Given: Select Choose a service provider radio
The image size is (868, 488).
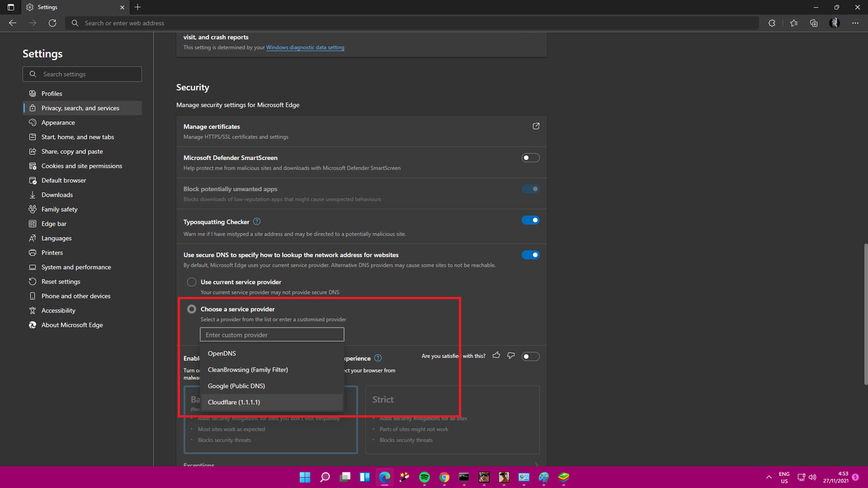Looking at the screenshot, I should 192,309.
